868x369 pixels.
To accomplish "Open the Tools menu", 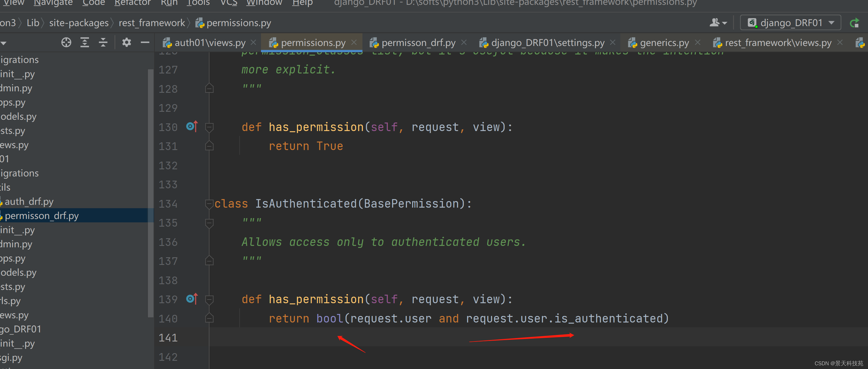I will click(x=198, y=3).
